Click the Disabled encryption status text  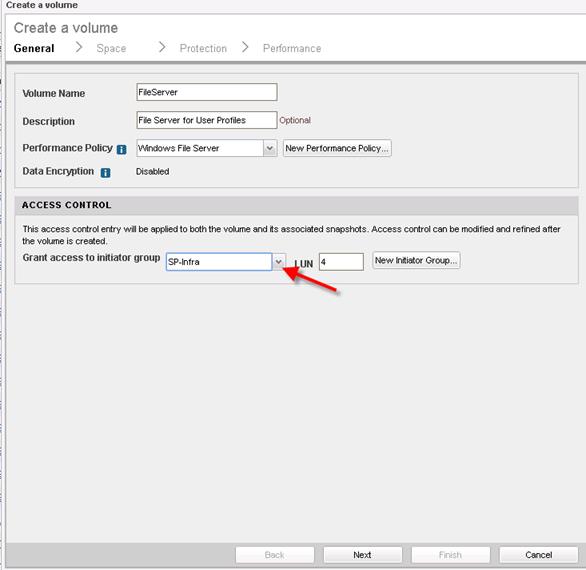click(152, 172)
